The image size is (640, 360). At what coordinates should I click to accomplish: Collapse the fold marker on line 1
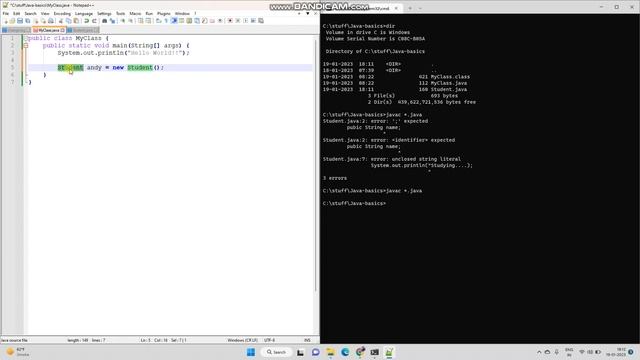tap(25, 38)
